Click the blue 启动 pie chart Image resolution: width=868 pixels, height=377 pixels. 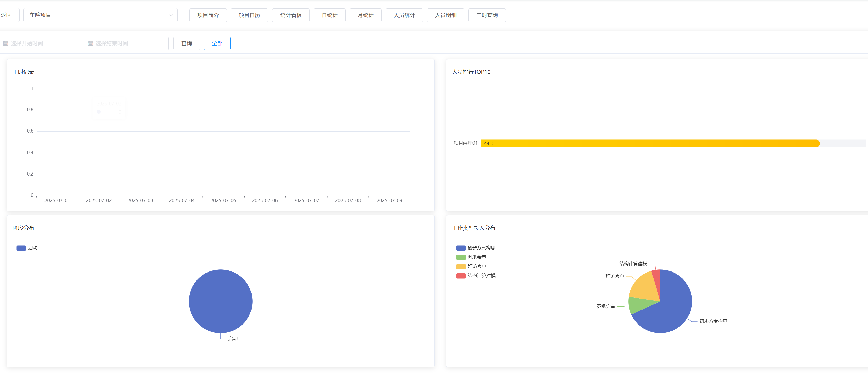tap(221, 301)
